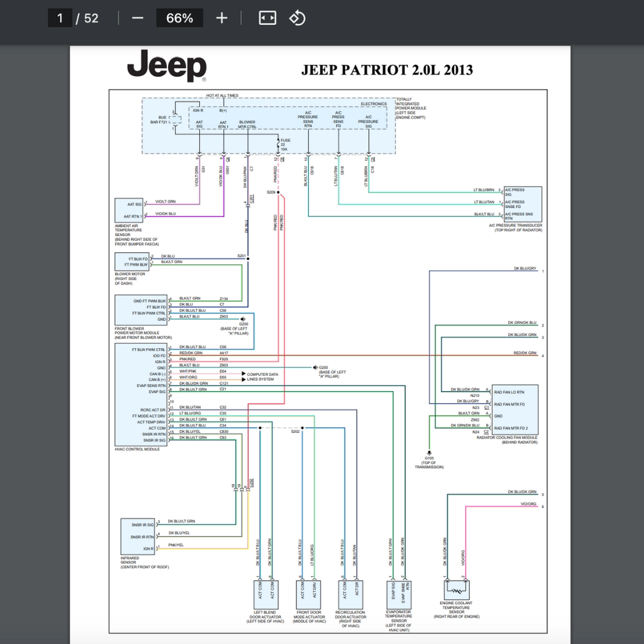Click the zoom out minus icon
644x644 pixels.
(x=138, y=18)
